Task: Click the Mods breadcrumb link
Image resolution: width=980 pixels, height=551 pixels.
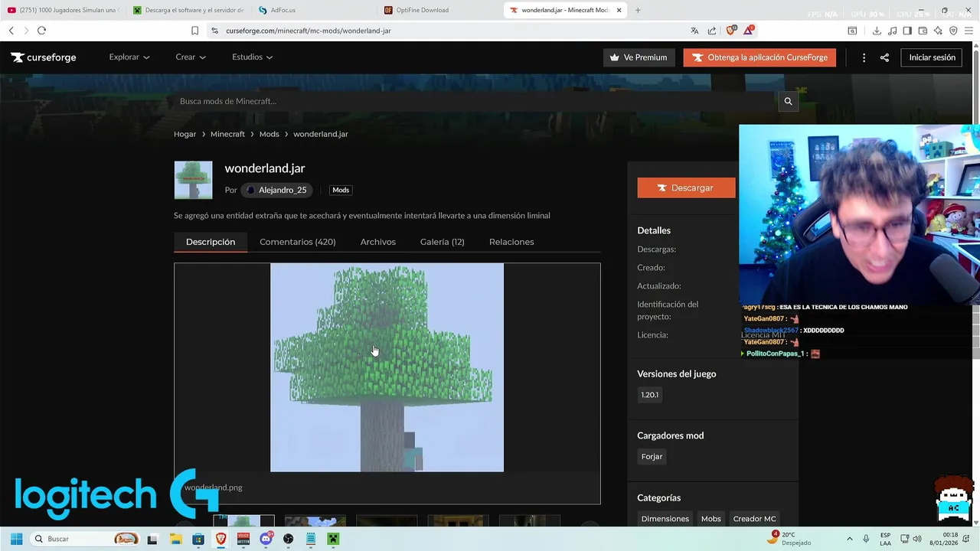Action: [x=269, y=134]
